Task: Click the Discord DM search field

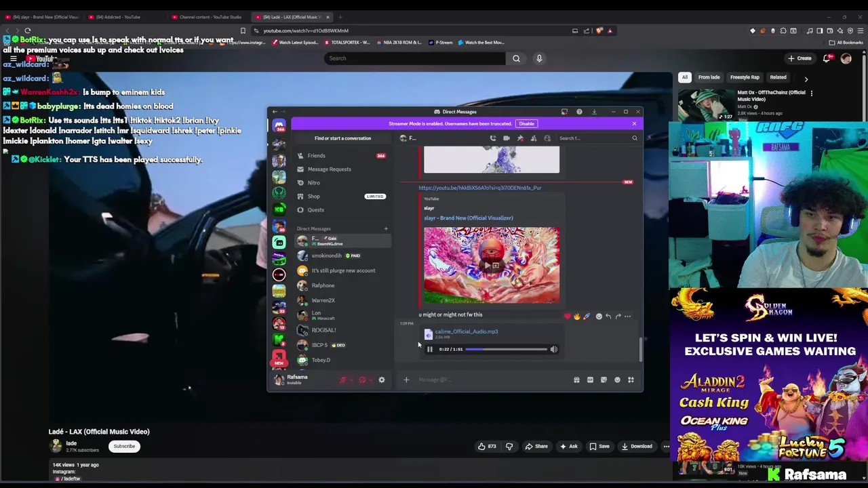Action: coord(597,138)
